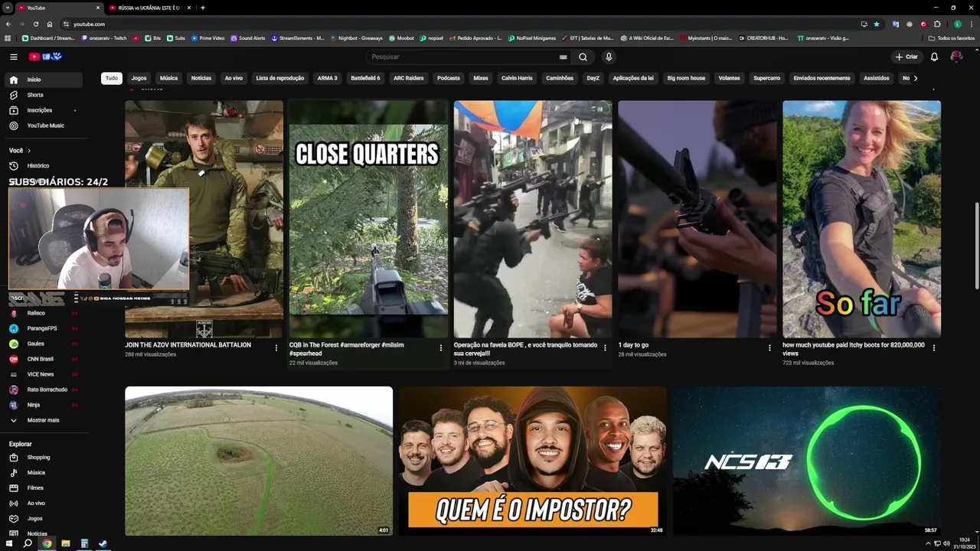
Task: Open YouTube Music in the sidebar
Action: point(43,126)
